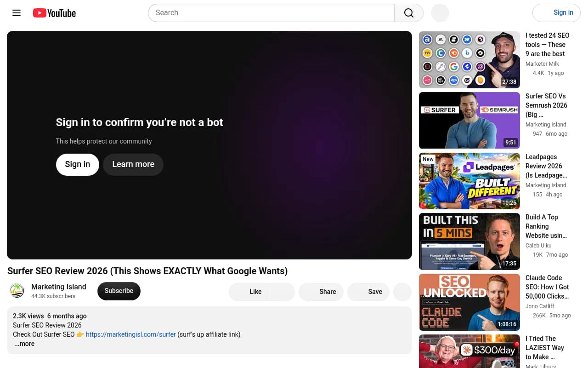Click the magnifier search button
This screenshot has width=588, height=368.
[x=409, y=13]
